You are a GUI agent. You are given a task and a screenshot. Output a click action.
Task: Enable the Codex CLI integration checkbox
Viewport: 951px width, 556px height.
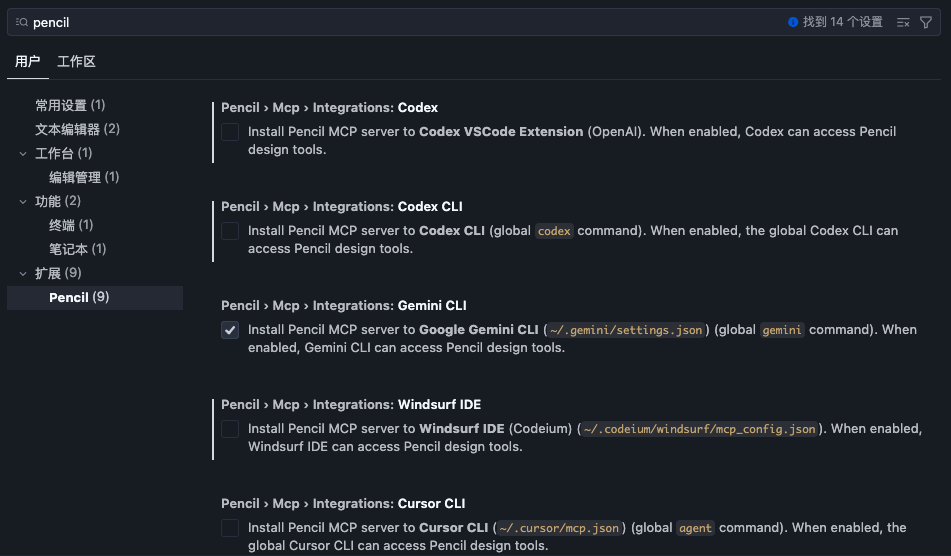coord(230,230)
